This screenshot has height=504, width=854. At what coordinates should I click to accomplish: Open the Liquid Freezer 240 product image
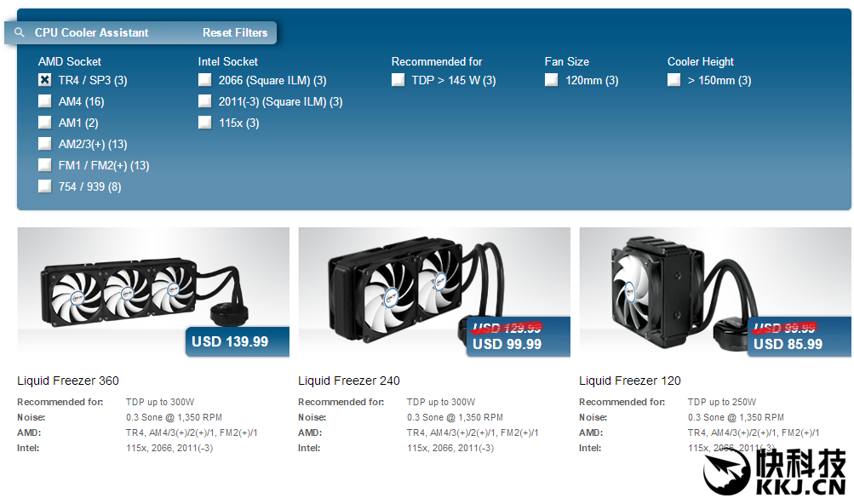(434, 292)
